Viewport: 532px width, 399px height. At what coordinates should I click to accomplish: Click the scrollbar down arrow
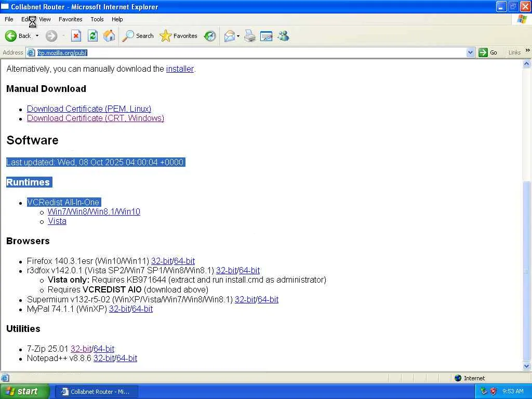pyautogui.click(x=527, y=366)
